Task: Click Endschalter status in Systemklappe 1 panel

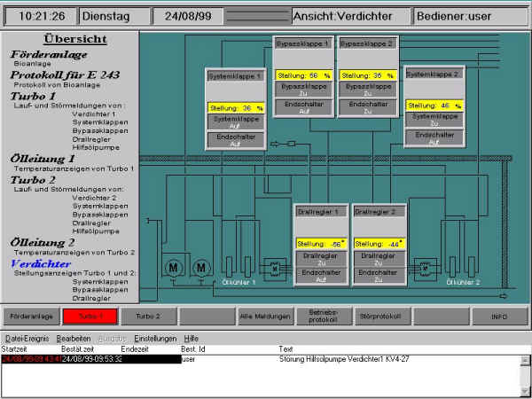Action: 236,140
